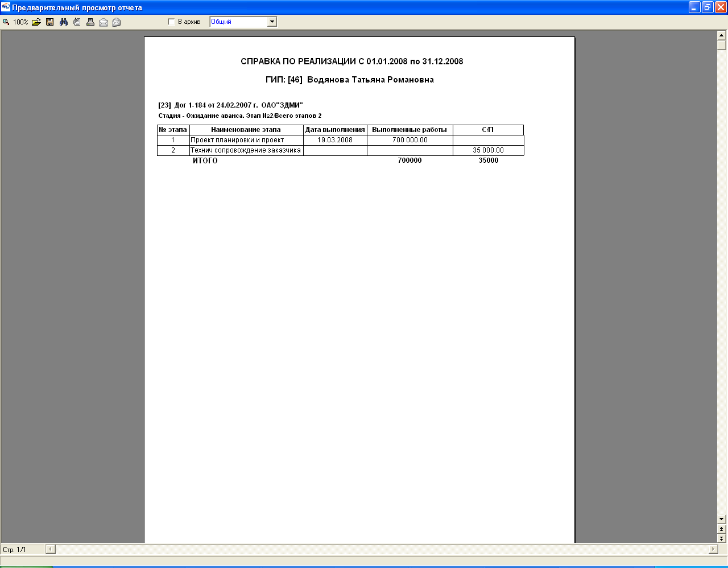Click the value cell "700 000.00"

[x=410, y=140]
